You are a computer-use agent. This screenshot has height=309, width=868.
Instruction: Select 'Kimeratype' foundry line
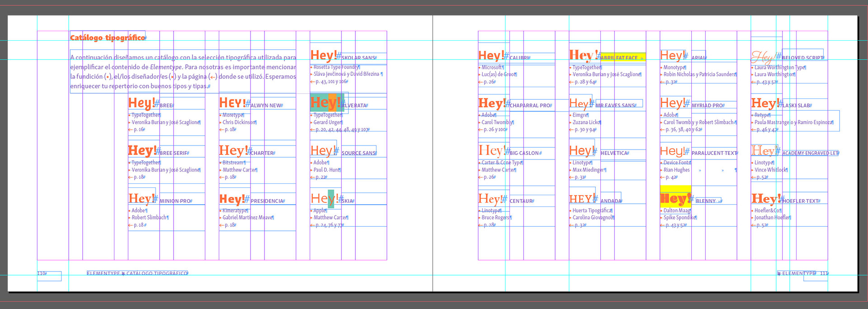tap(235, 211)
